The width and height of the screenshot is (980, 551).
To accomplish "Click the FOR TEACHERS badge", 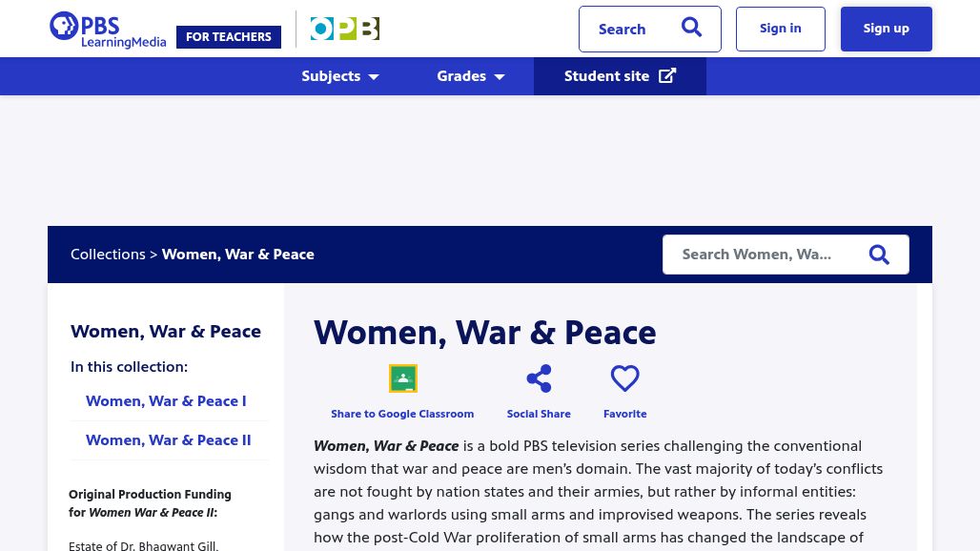I will pyautogui.click(x=229, y=37).
